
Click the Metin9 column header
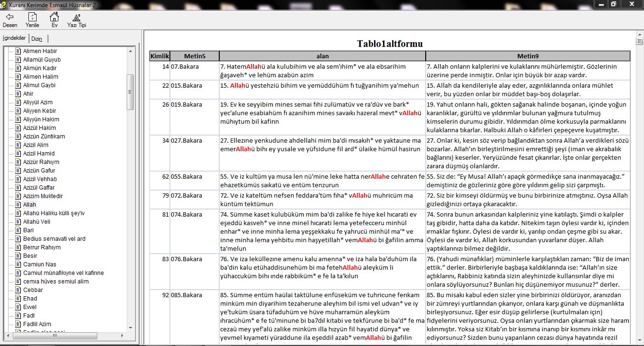(x=527, y=56)
